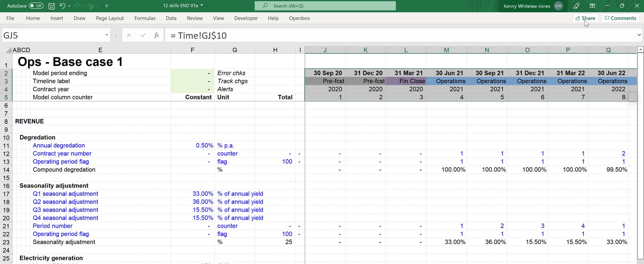Click the Select All corner triangle
The image size is (644, 264).
9,50
